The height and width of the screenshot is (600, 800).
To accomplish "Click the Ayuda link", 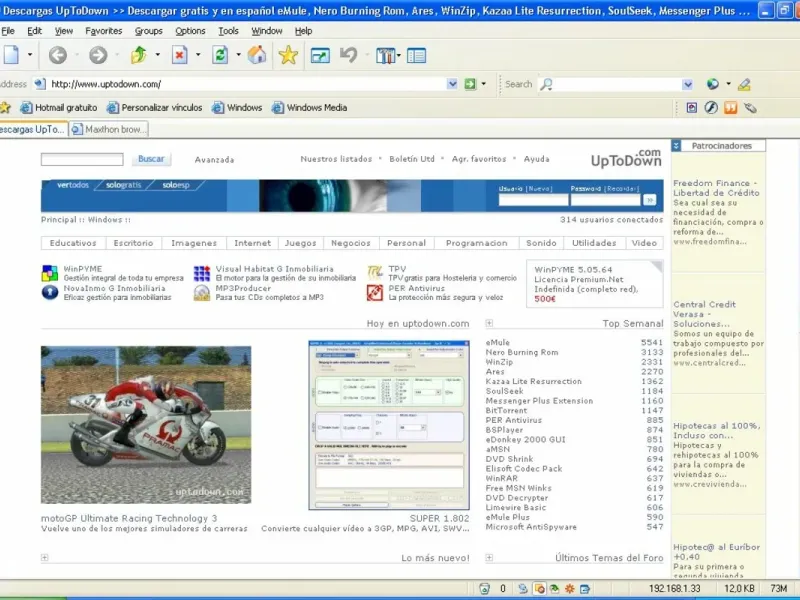I will [536, 159].
